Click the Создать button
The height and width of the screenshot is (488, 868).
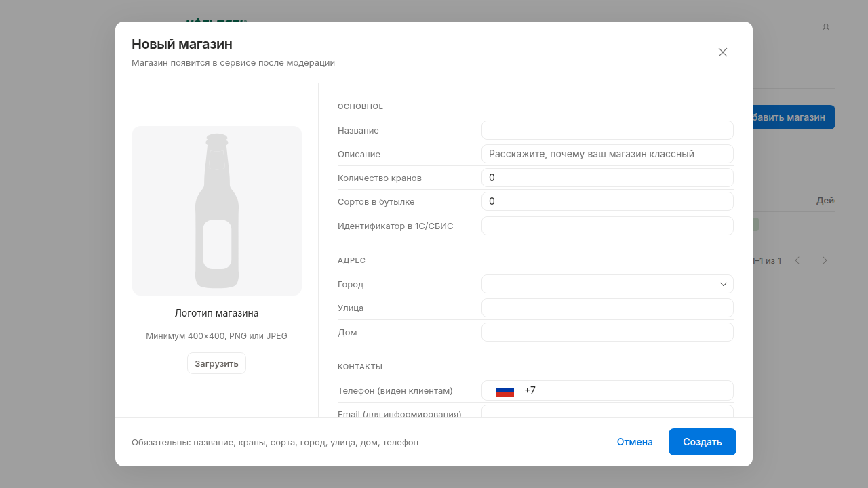(x=703, y=442)
